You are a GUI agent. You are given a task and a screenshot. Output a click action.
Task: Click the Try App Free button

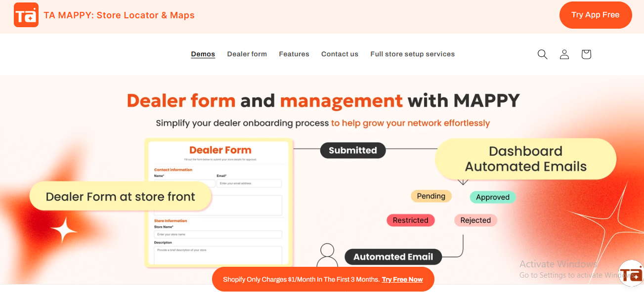click(x=596, y=15)
